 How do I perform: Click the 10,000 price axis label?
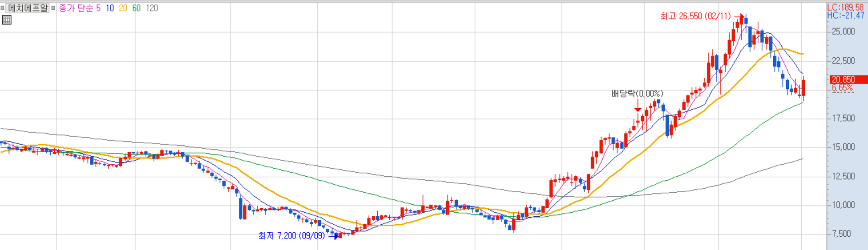click(x=843, y=205)
